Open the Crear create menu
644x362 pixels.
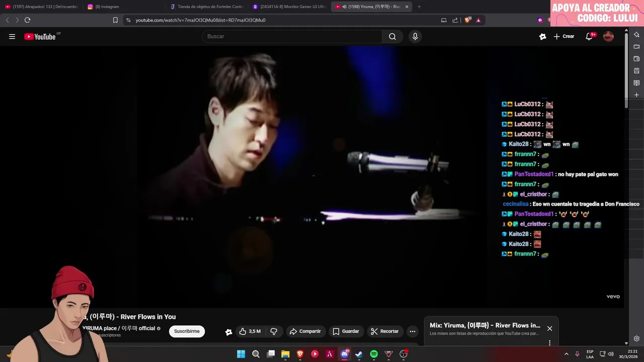[564, 36]
